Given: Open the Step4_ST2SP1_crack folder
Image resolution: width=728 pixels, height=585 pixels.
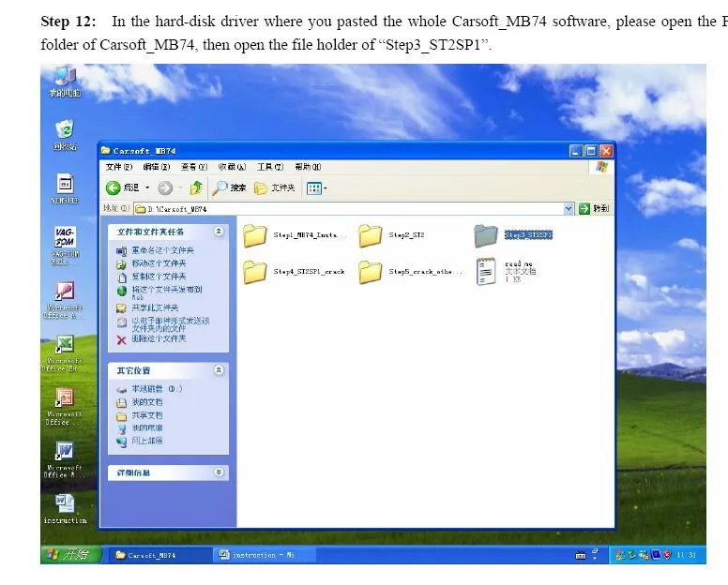Looking at the screenshot, I should click(294, 272).
